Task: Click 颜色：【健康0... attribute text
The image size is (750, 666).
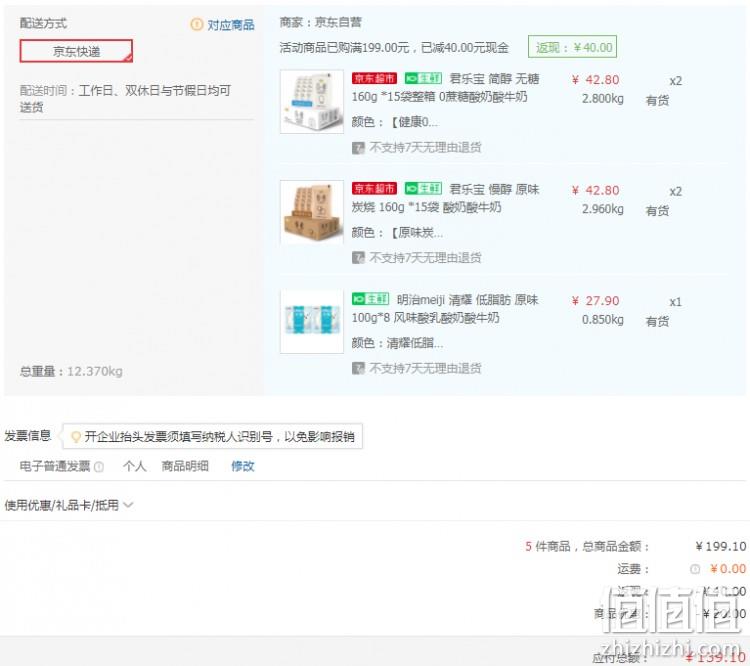Action: tap(395, 122)
